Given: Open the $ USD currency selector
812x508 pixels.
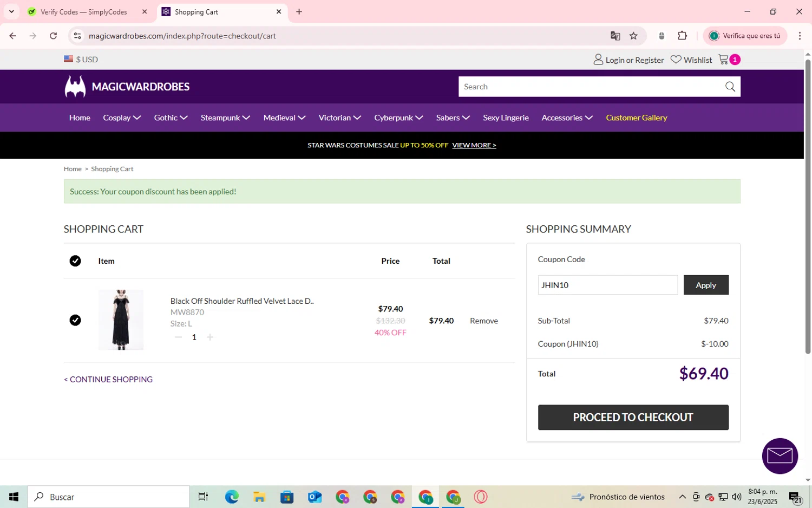Looking at the screenshot, I should click(81, 60).
